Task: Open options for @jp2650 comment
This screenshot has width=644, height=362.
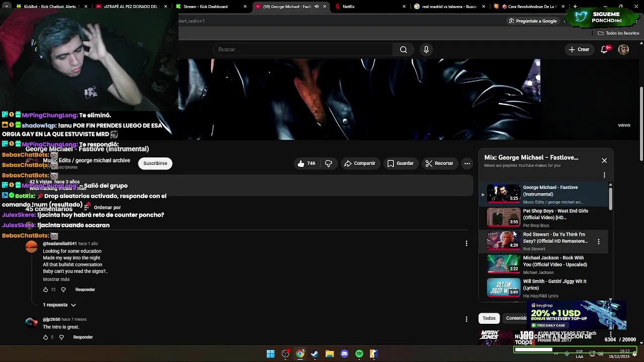Action: (466, 319)
